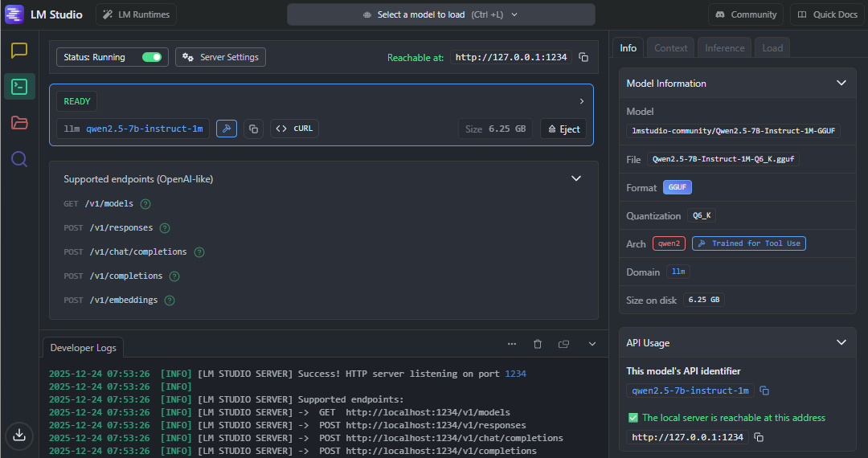Screen dimensions: 868x458
Task: Open the Discover search sidebar icon
Action: tap(19, 158)
